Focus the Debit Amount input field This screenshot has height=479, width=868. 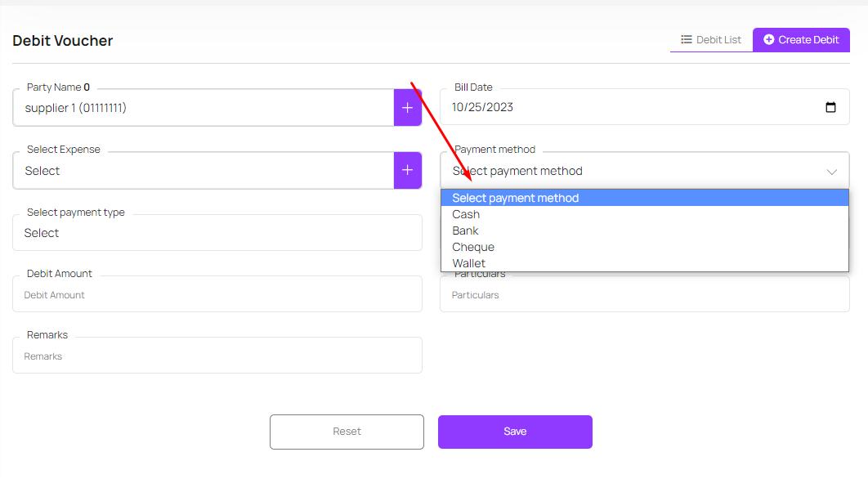[x=217, y=295]
